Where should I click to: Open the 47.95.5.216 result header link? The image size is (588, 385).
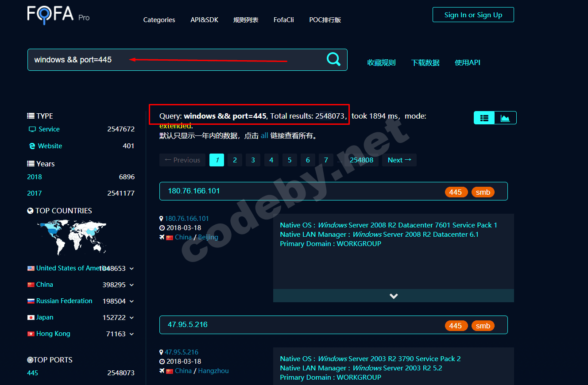coord(188,325)
